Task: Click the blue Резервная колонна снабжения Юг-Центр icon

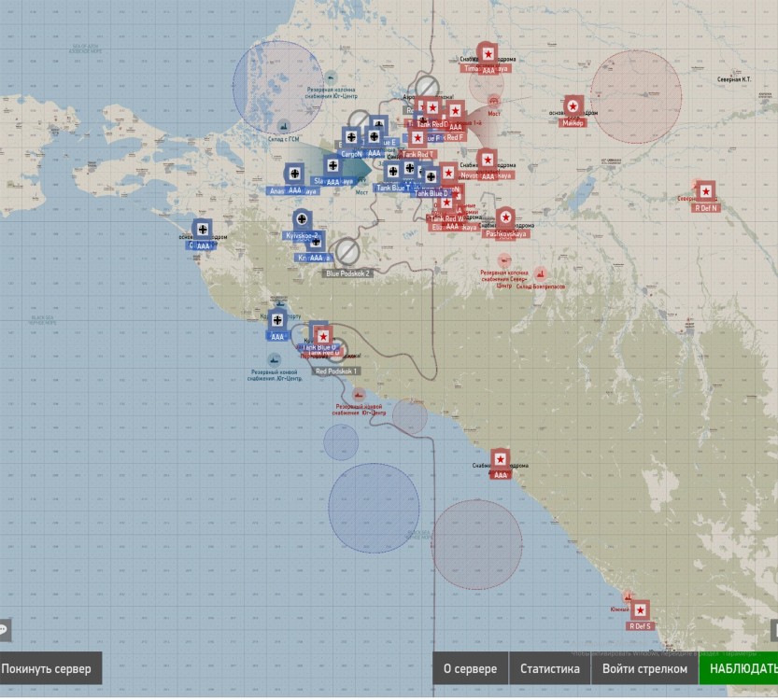Action: [x=331, y=77]
